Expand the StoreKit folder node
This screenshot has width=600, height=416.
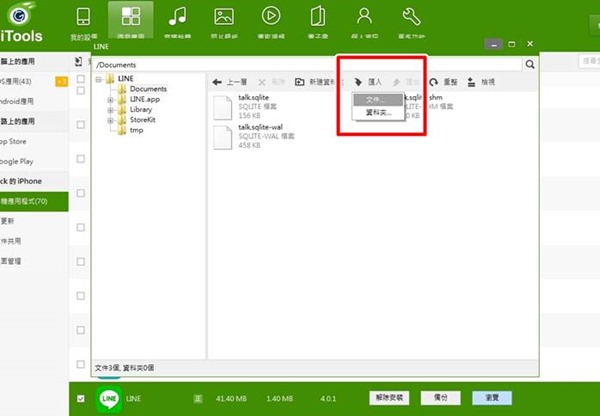(111, 121)
